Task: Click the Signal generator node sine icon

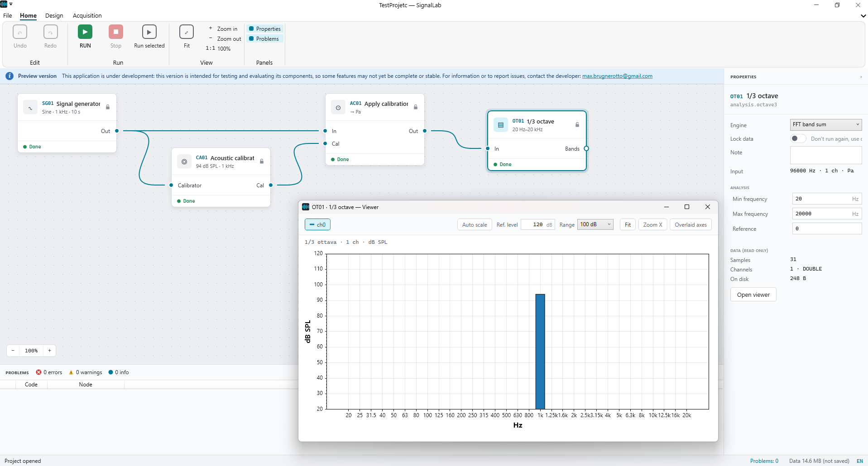Action: 30,107
